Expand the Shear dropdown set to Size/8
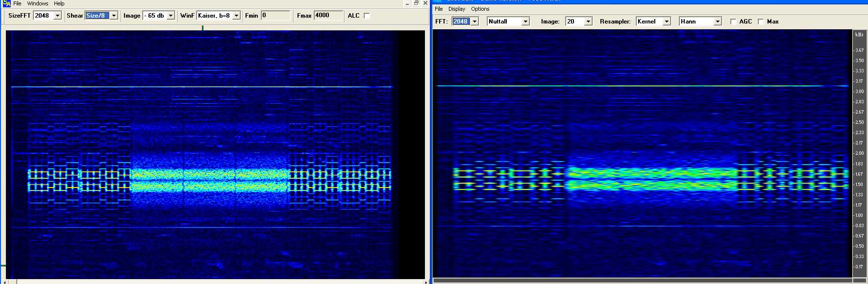 114,16
